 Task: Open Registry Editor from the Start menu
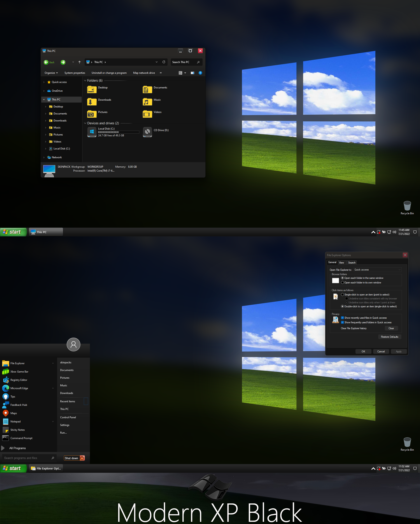coord(19,380)
